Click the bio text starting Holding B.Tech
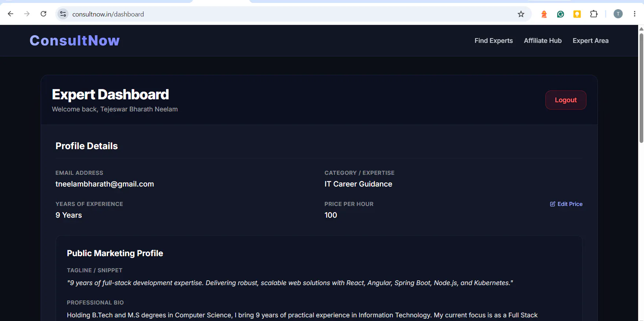The height and width of the screenshot is (321, 644). (302, 315)
